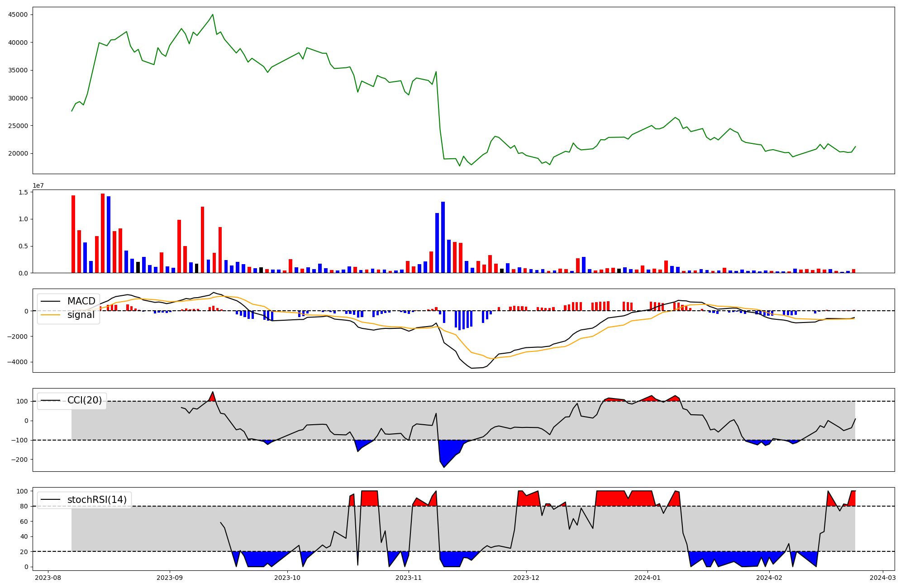
Task: Select the 2024-03 date label on x-axis
Action: [x=883, y=578]
